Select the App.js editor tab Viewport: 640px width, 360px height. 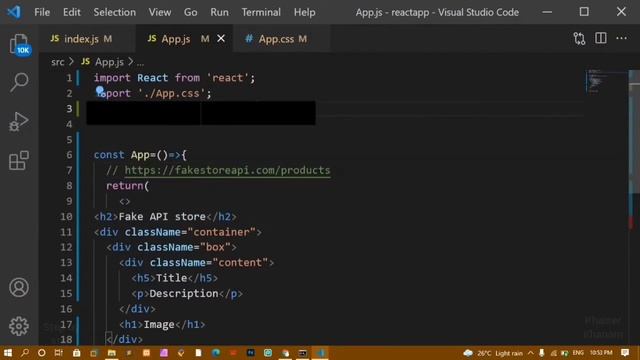coord(176,39)
